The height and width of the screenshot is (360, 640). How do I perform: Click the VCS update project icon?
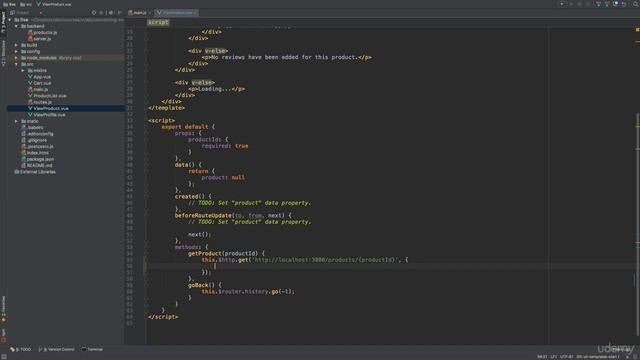point(598,4)
